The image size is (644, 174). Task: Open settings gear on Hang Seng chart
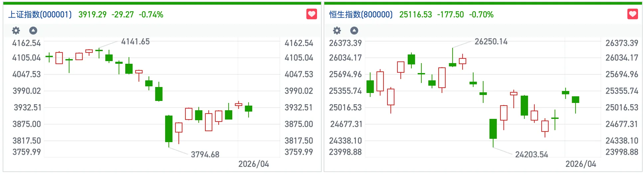337,31
